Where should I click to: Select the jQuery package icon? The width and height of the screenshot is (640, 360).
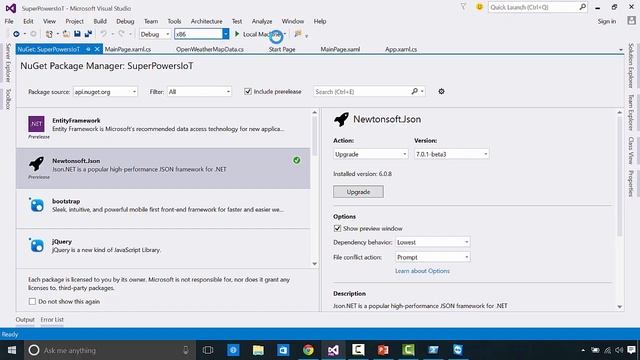(x=36, y=245)
